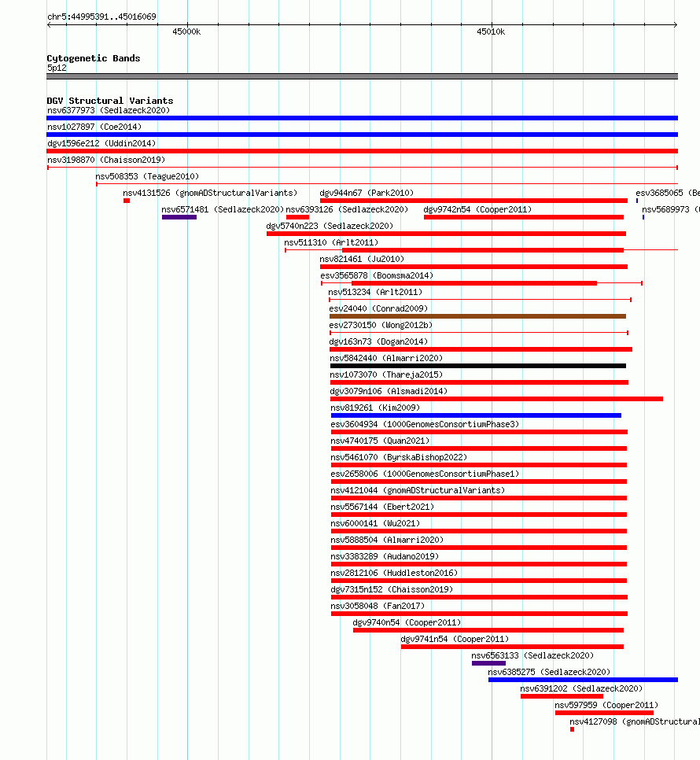Select the nsv1027897 (Coe2014) blue bar

click(x=362, y=135)
